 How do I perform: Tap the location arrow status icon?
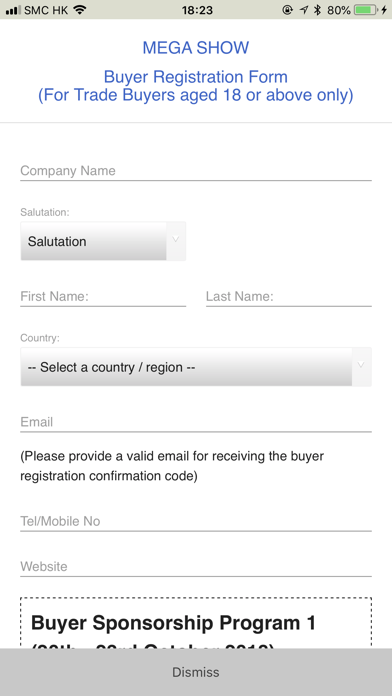coord(304,10)
